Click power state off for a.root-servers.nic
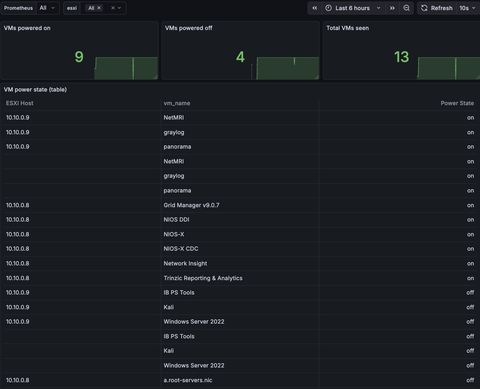Image resolution: width=480 pixels, height=389 pixels. tap(470, 380)
